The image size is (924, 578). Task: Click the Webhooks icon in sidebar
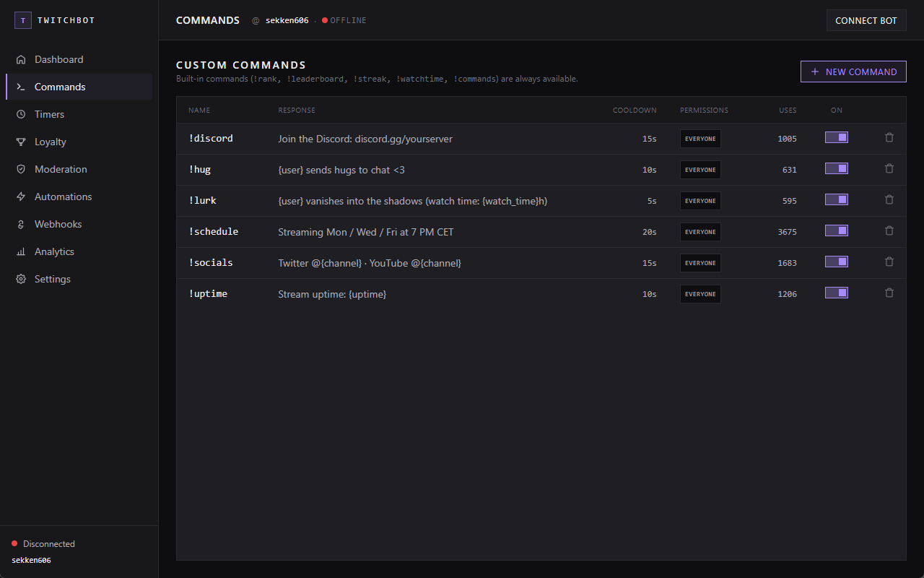[21, 224]
